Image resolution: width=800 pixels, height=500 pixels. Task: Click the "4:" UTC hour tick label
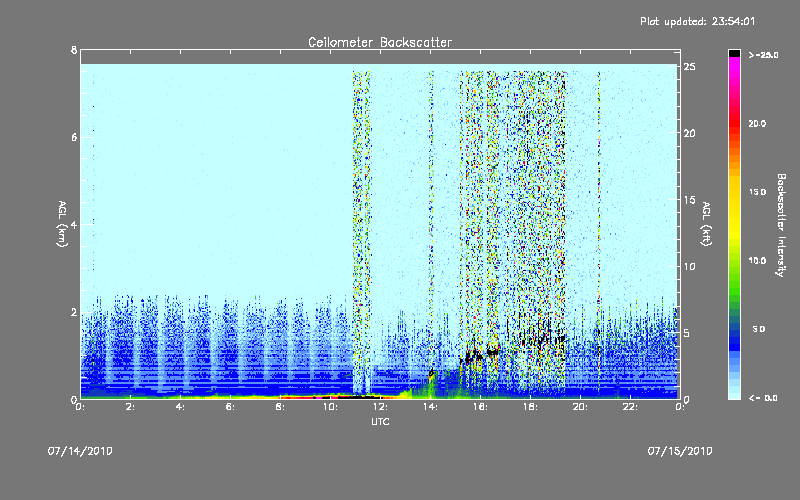point(181,407)
